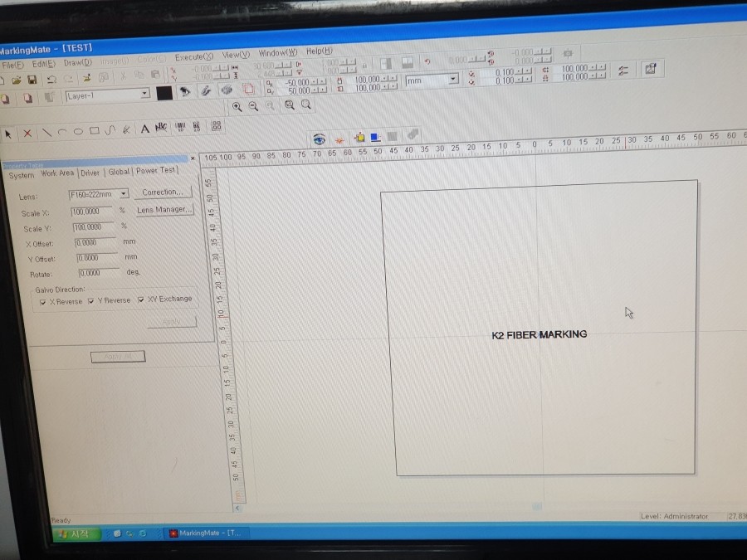This screenshot has height=560, width=747.
Task: Click the eye preview icon
Action: tap(319, 139)
